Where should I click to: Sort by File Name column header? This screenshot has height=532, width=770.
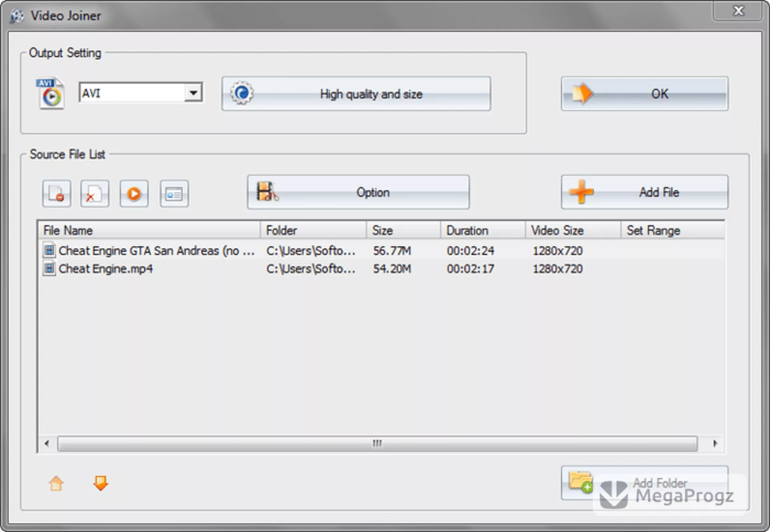click(x=150, y=231)
